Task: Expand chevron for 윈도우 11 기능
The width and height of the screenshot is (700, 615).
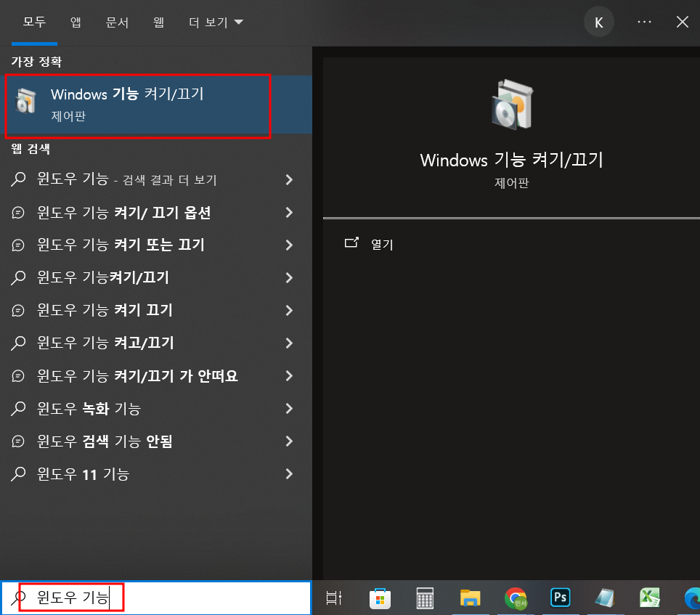Action: pyautogui.click(x=289, y=473)
